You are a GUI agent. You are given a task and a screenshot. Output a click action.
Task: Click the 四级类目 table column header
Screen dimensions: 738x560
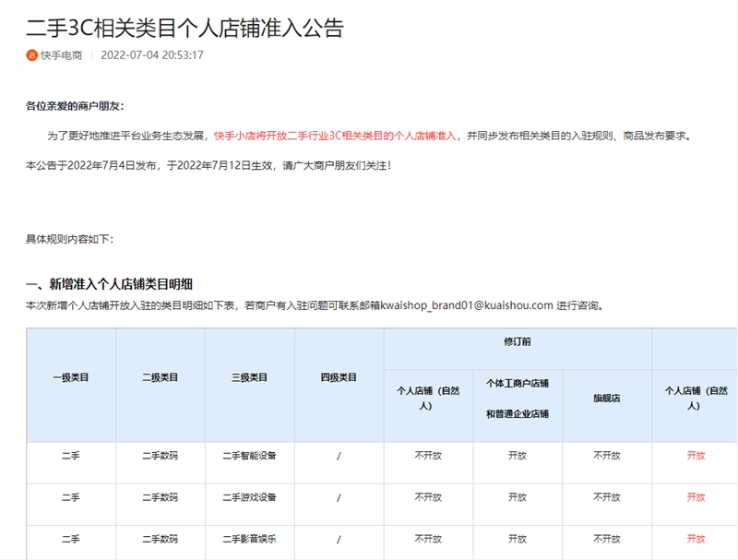click(x=339, y=377)
